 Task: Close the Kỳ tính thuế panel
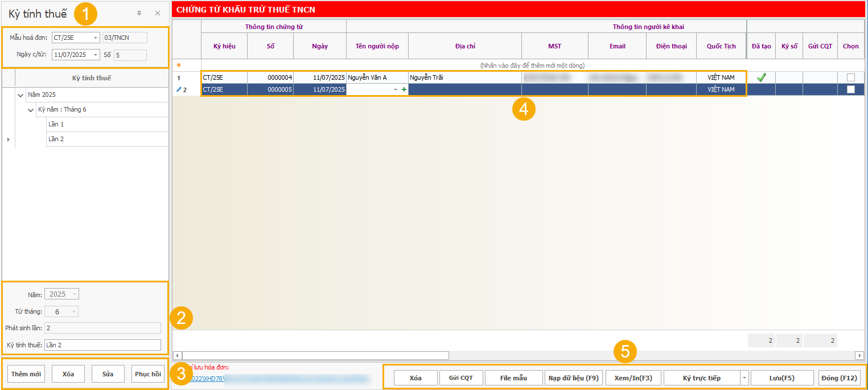(158, 13)
